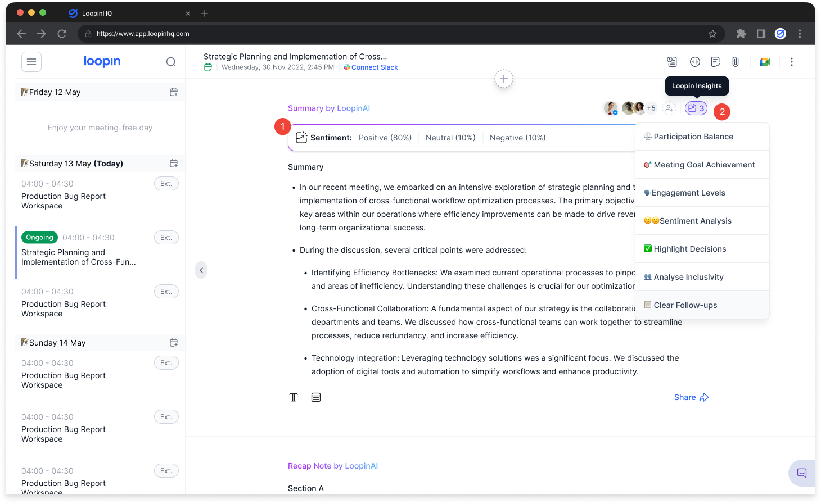Bookmark the page with the star icon
This screenshot has height=504, width=821.
click(712, 34)
